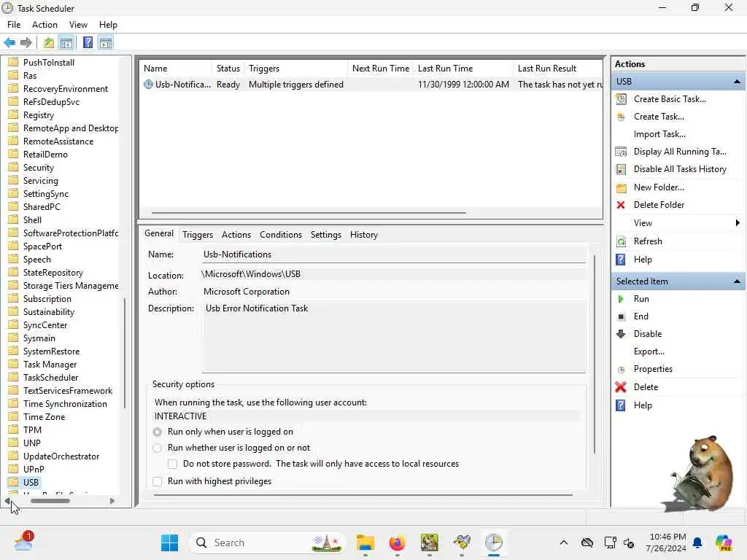Click the Disable down-arrow icon
747x560 pixels.
point(621,334)
